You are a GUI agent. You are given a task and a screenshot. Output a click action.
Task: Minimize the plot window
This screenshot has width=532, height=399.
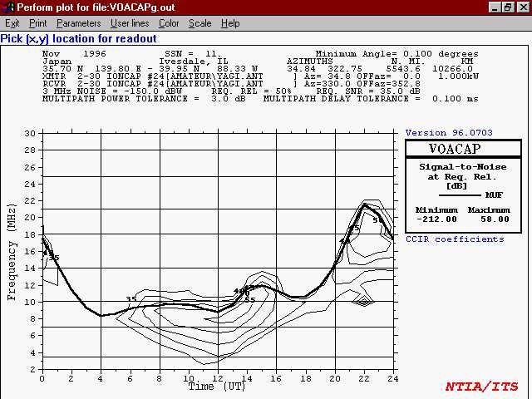tap(494, 7)
